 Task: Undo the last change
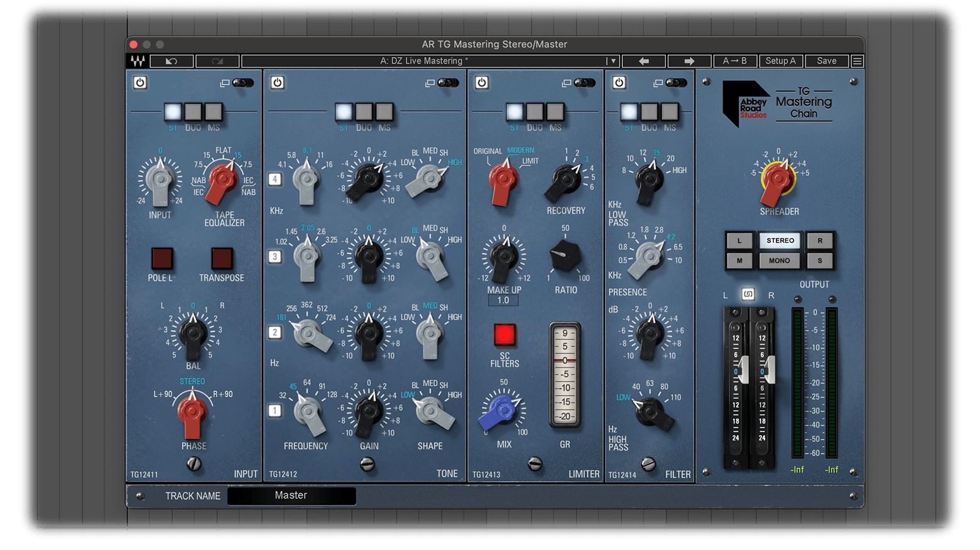tap(171, 61)
